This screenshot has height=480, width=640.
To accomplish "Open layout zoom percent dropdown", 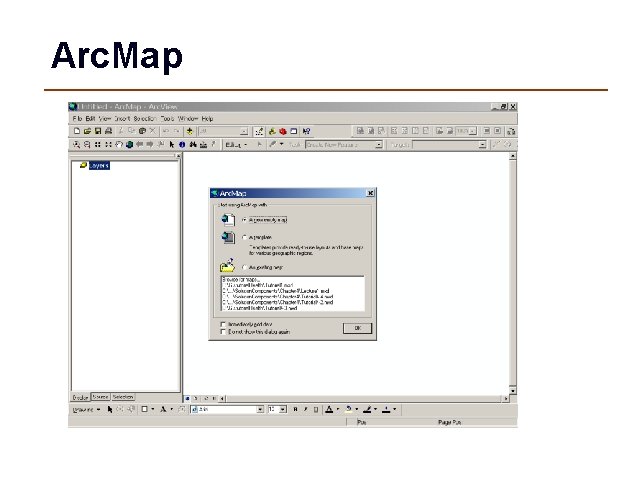I will (x=473, y=131).
